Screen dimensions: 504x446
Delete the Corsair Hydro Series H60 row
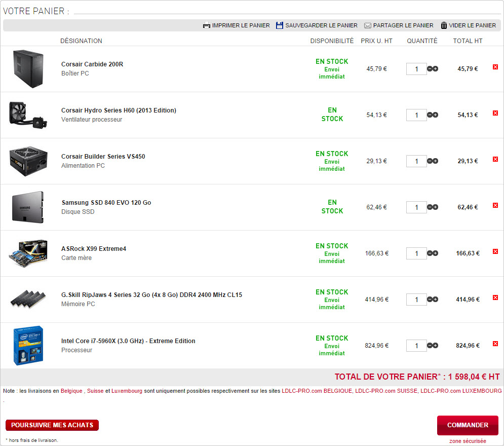click(495, 113)
